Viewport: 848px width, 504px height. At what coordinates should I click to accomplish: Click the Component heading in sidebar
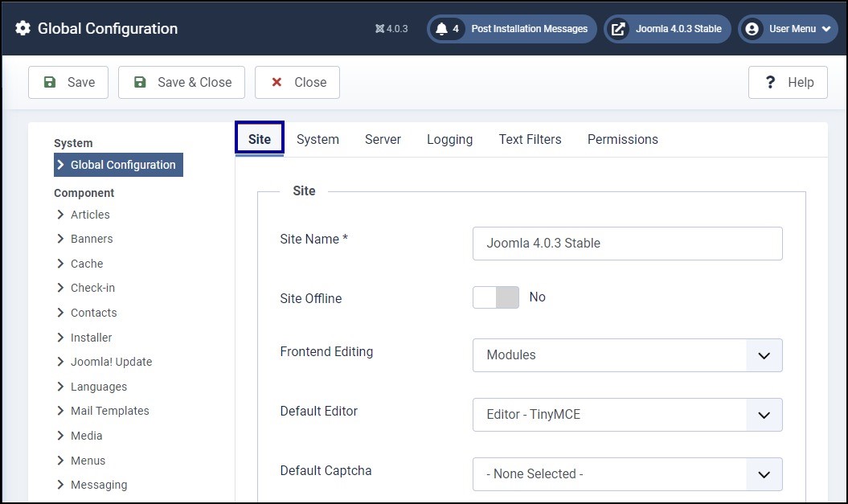pos(84,193)
